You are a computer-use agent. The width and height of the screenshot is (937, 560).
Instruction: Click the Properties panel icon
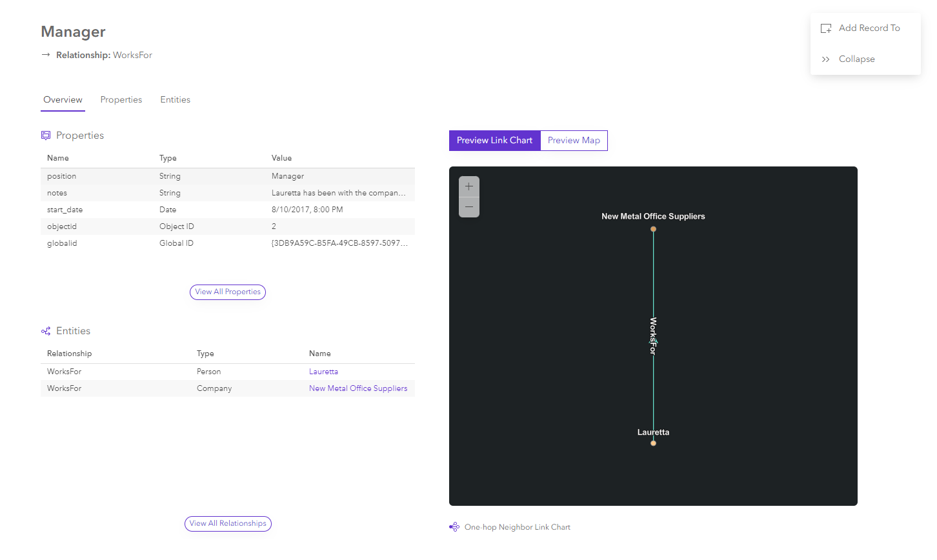(45, 135)
